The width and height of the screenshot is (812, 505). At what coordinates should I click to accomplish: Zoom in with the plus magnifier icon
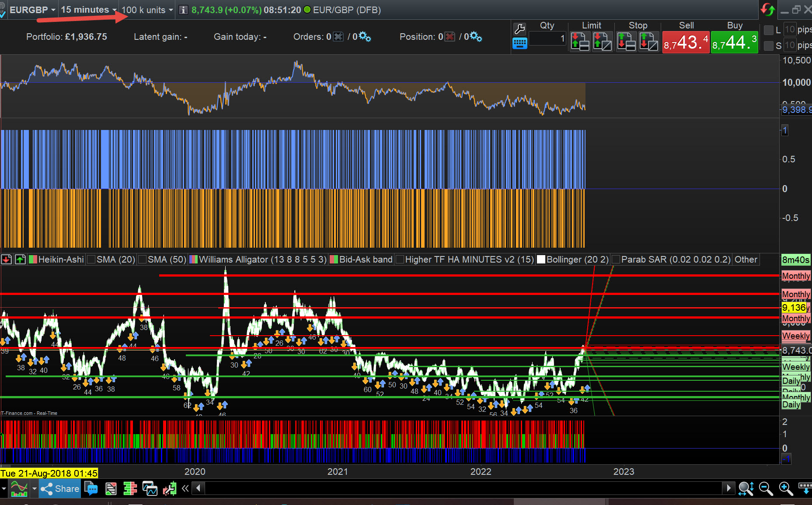click(785, 488)
